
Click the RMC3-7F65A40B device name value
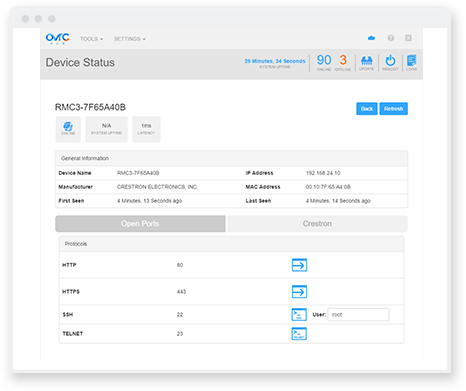[x=138, y=173]
